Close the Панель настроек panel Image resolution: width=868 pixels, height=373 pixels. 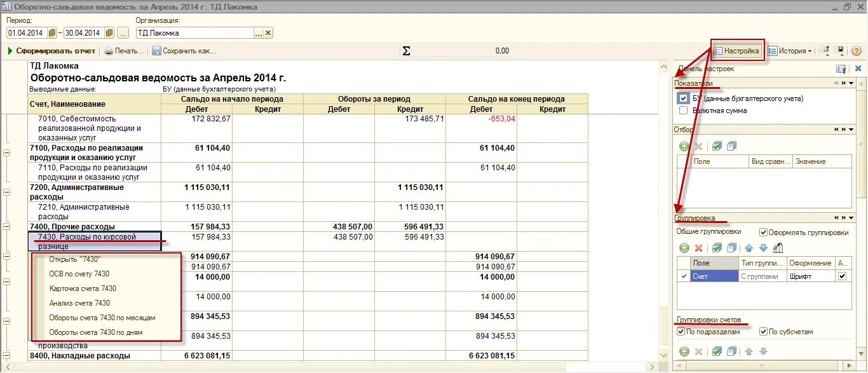[x=858, y=69]
